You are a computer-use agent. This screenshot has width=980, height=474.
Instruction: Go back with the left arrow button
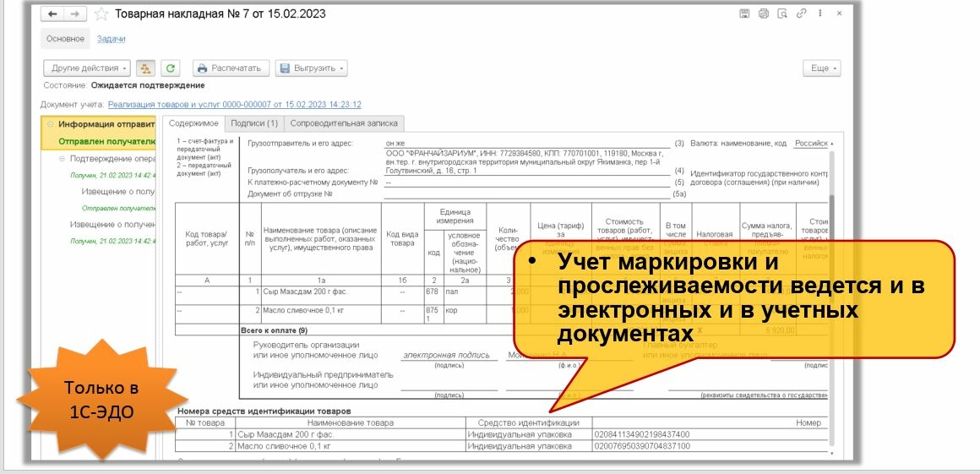tap(52, 14)
